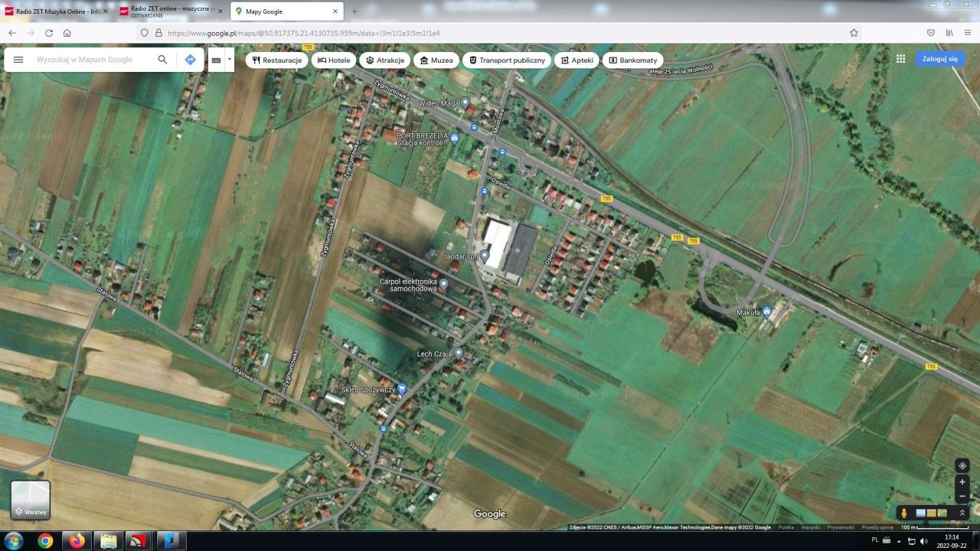Switch to Radio ZET online playing tab
Image resolution: width=980 pixels, height=551 pixels.
click(170, 11)
